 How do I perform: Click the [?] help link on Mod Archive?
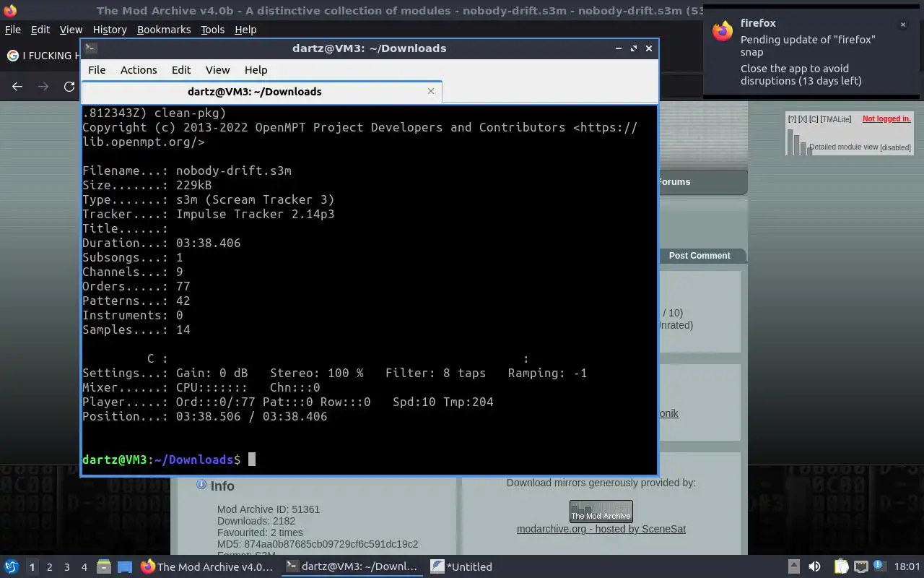click(792, 118)
